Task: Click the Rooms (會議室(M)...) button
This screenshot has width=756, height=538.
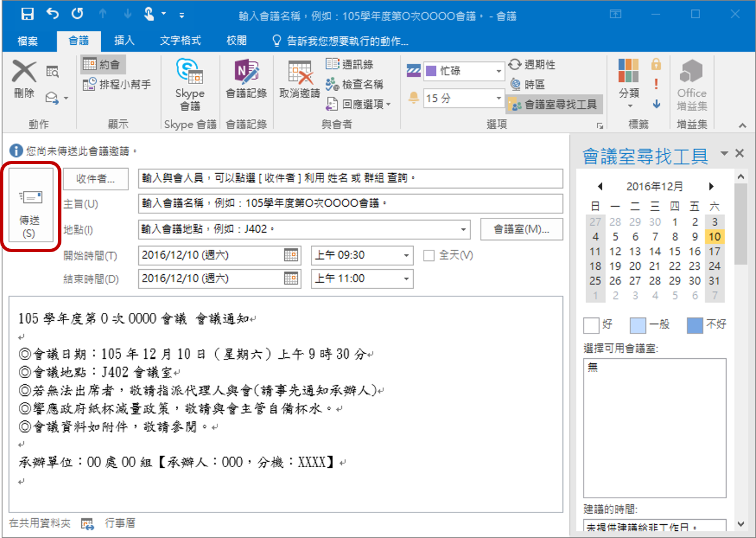Action: tap(522, 229)
